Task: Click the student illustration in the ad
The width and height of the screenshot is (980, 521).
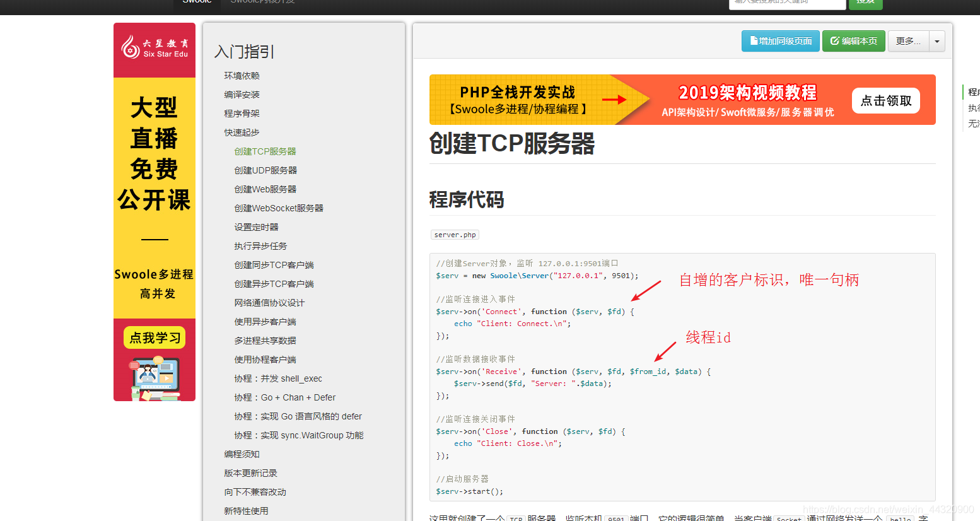Action: pos(155,378)
